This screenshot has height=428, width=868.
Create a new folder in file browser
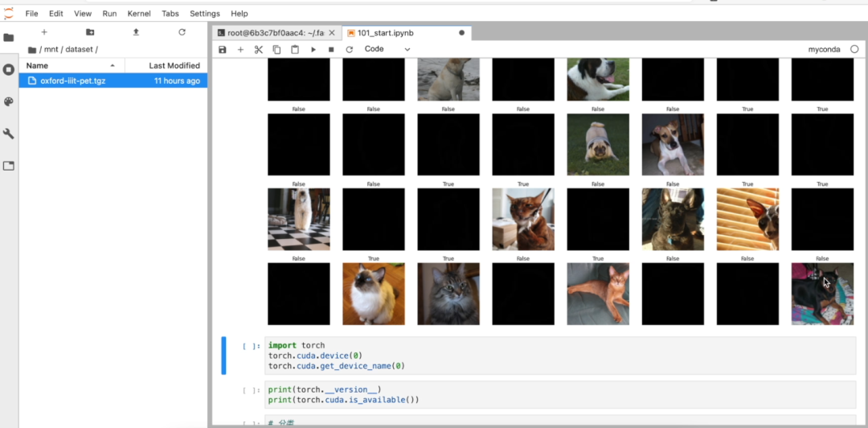click(90, 32)
